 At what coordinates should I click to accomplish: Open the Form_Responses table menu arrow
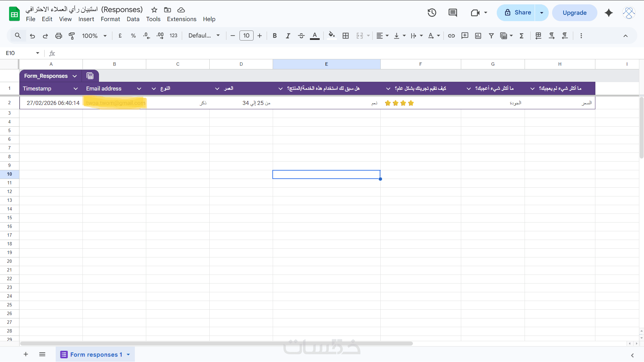coord(74,76)
